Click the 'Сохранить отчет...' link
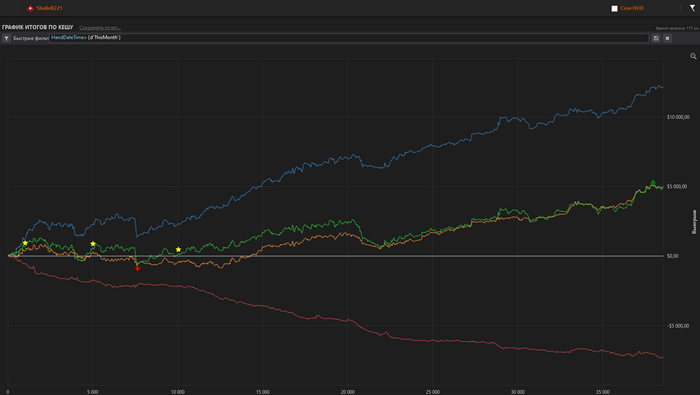Viewport: 700px width, 395px height. coord(100,28)
